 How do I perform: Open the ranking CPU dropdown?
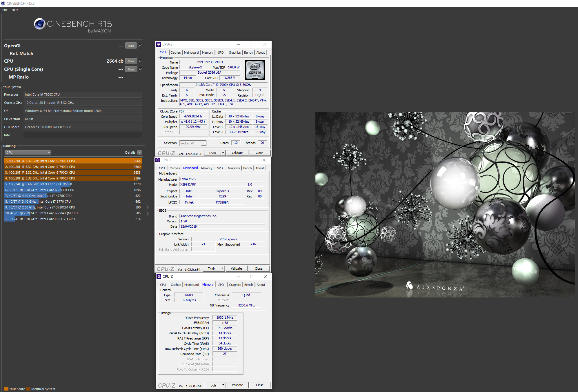[28, 153]
